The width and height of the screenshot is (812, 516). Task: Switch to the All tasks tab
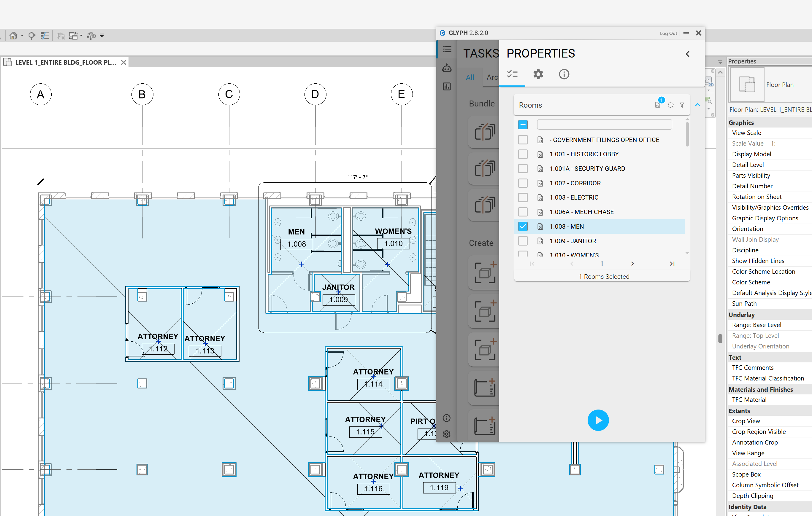pos(470,77)
